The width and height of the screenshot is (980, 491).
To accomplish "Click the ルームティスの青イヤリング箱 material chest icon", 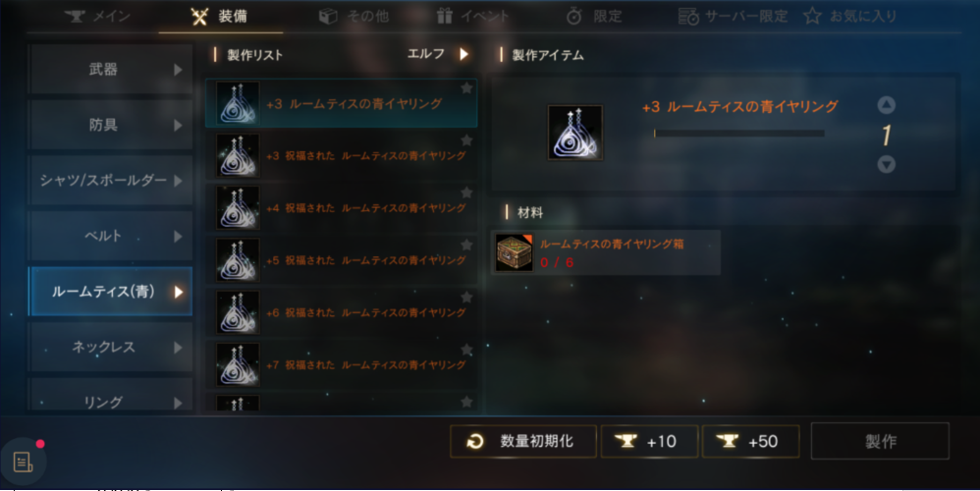I will [x=514, y=253].
